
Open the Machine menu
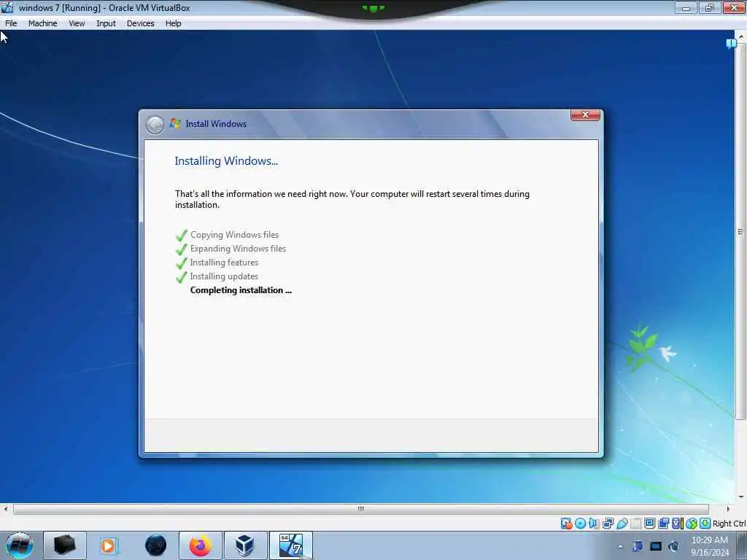click(x=42, y=23)
